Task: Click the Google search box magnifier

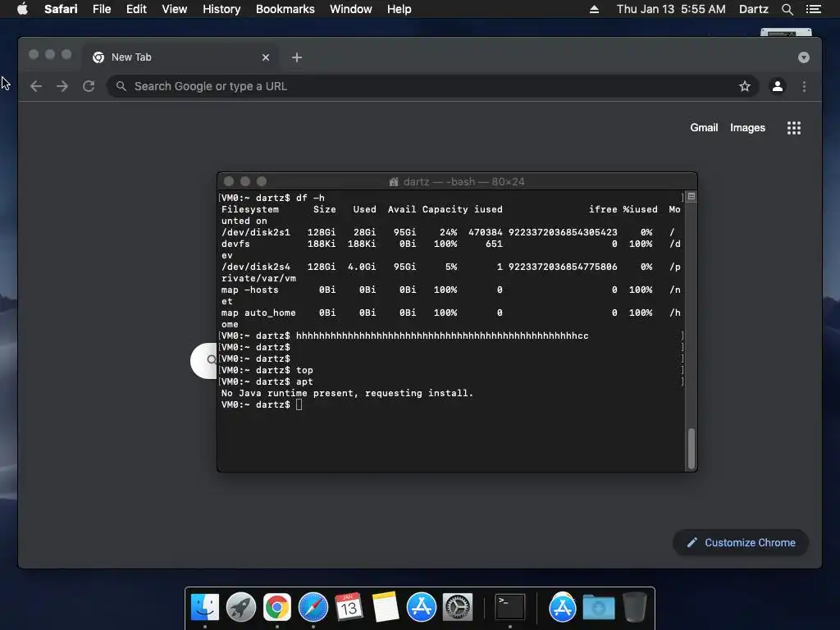Action: [211, 360]
